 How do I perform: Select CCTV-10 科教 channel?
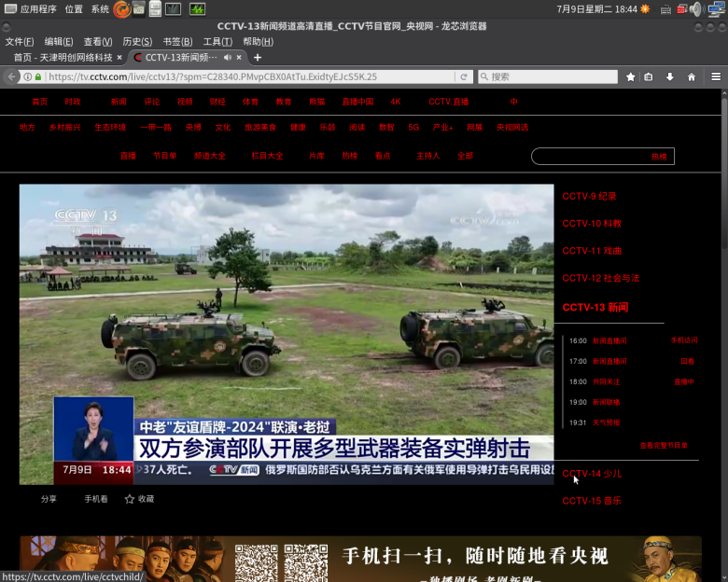pos(592,224)
